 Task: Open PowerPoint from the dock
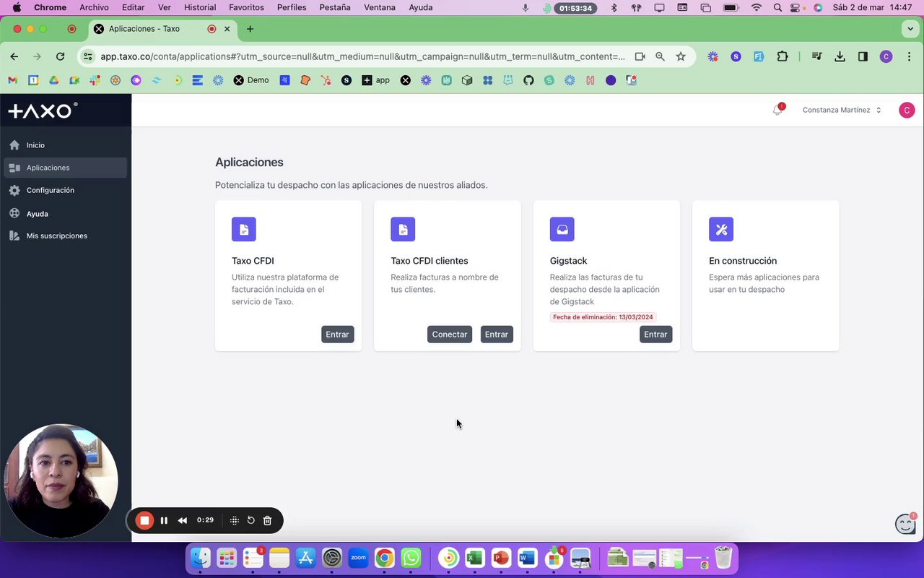(x=501, y=558)
